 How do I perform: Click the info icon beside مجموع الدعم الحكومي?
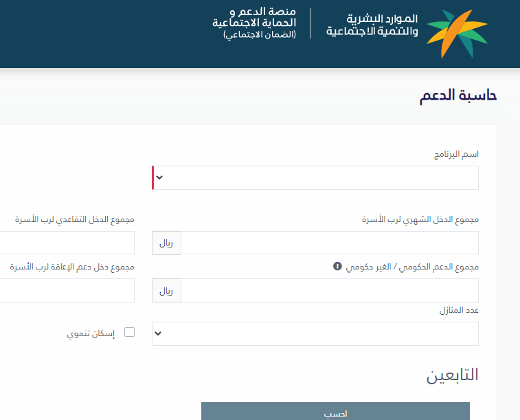(x=337, y=267)
